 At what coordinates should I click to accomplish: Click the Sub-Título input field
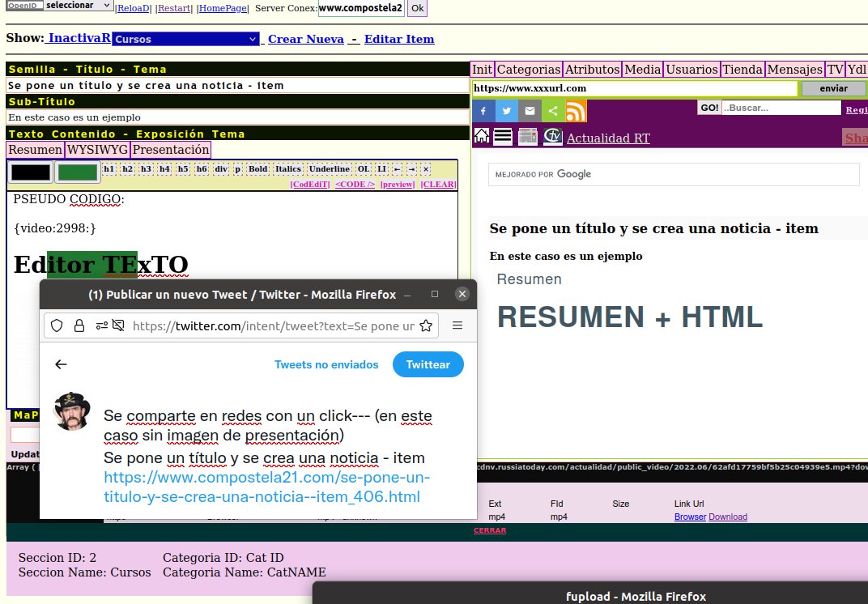click(x=237, y=117)
